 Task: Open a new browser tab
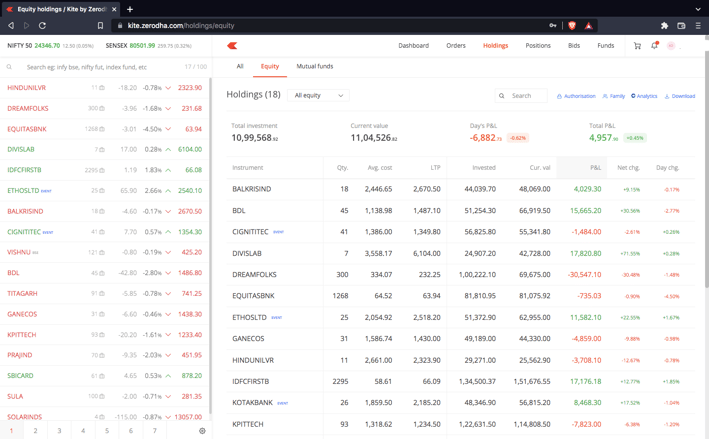(x=130, y=9)
